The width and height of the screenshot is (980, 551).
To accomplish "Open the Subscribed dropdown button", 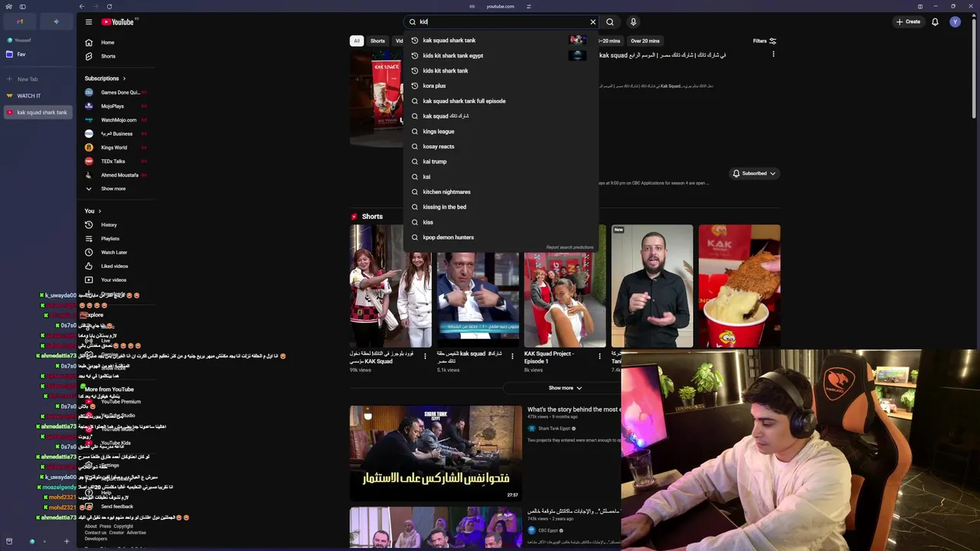I will coord(754,174).
